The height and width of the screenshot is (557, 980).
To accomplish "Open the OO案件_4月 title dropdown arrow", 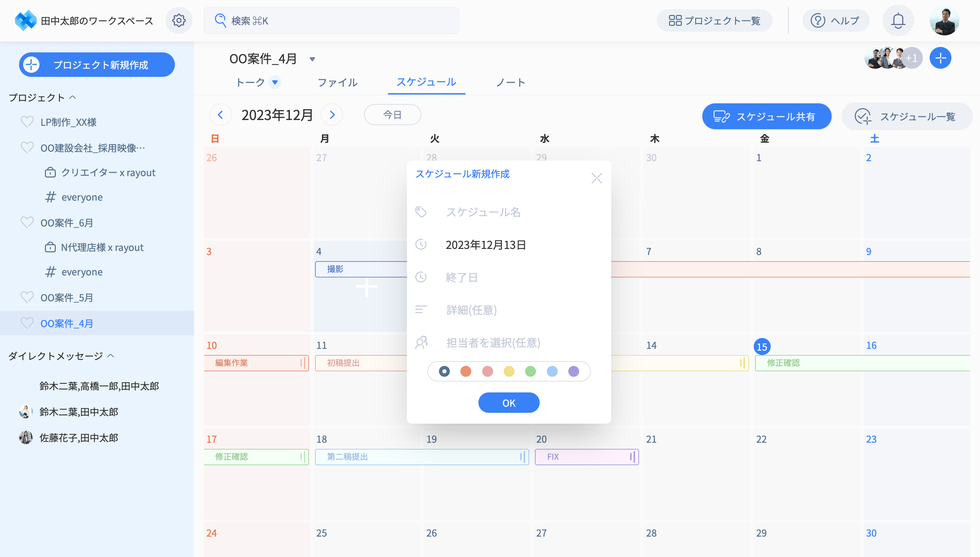I will 312,59.
